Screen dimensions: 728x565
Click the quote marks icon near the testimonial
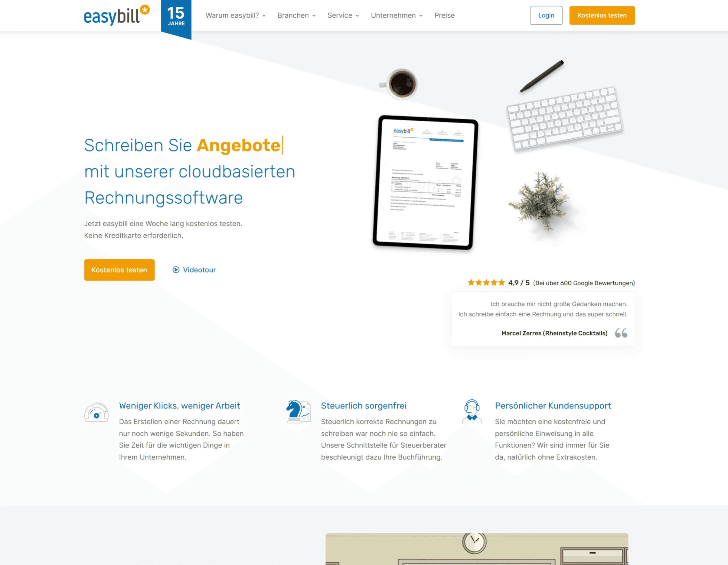621,333
